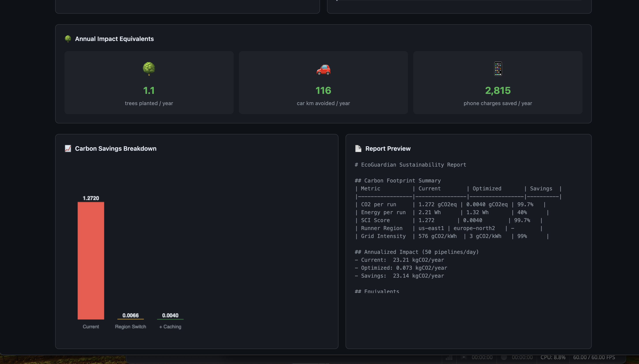Click the Annualized Impact heading in report

417,252
